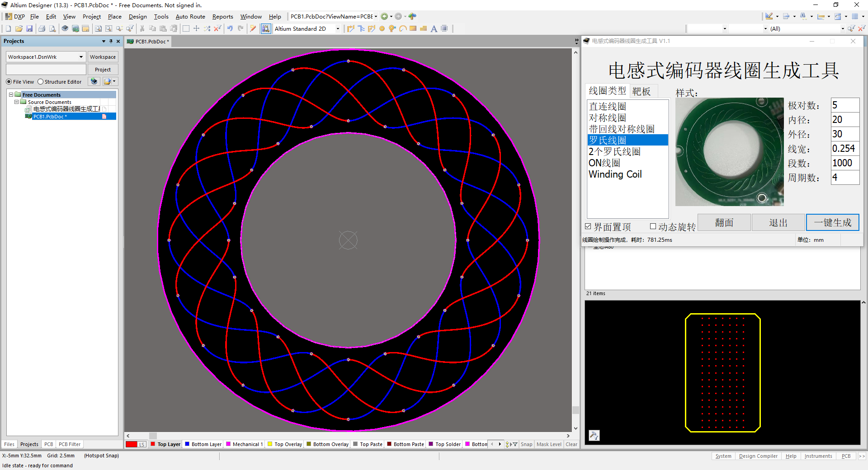This screenshot has height=470, width=868.
Task: Click the Place Via tool icon
Action: click(x=392, y=28)
